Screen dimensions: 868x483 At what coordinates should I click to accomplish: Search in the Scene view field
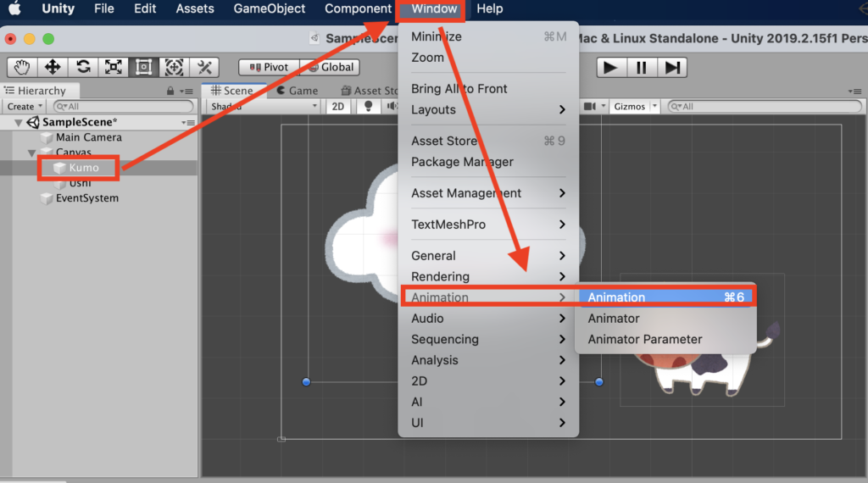click(x=765, y=106)
